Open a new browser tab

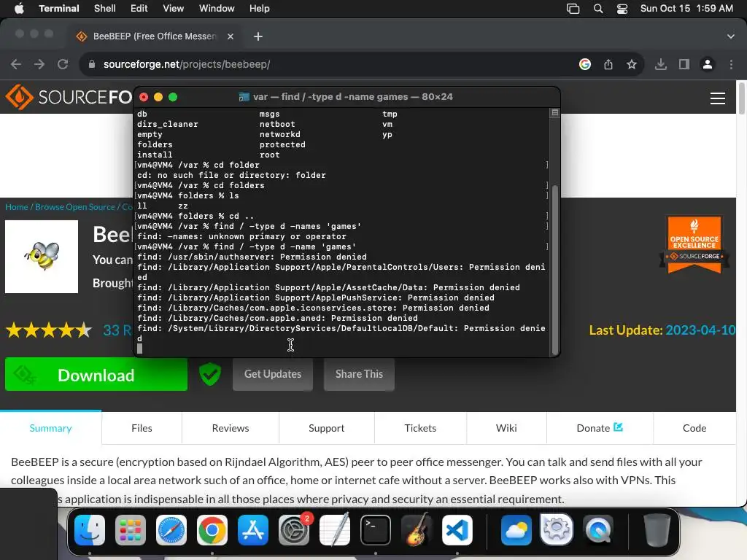[x=258, y=36]
